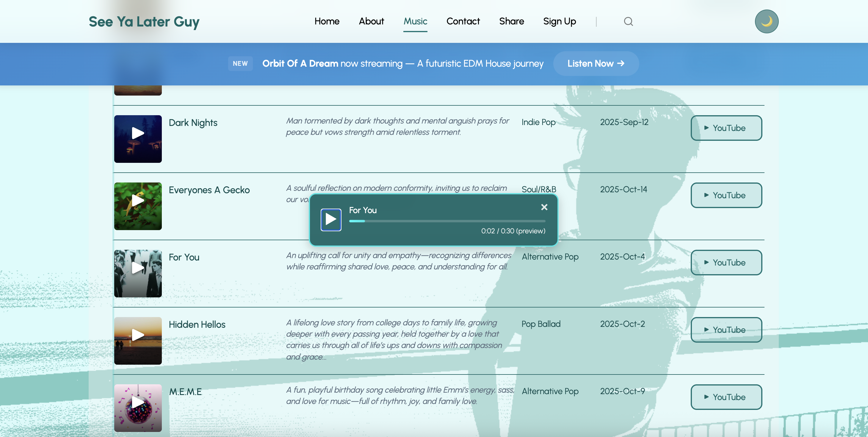Seek within the For You preview progress bar
Viewport: 868px width, 437px height.
click(x=447, y=221)
